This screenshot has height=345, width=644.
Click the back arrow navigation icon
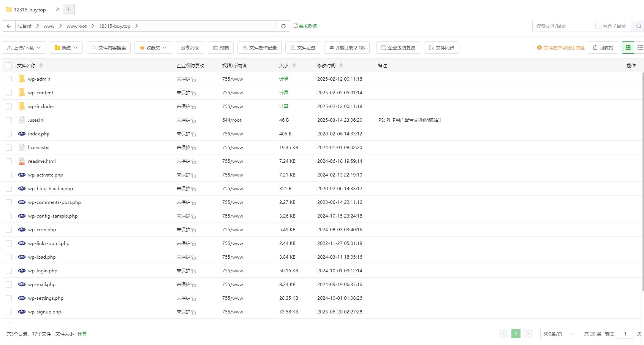(9, 26)
